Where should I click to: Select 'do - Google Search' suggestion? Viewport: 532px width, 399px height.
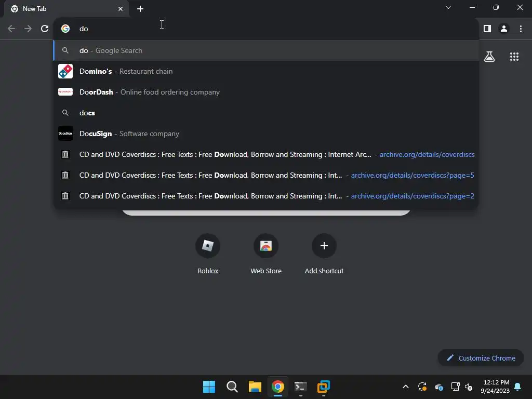coord(266,50)
